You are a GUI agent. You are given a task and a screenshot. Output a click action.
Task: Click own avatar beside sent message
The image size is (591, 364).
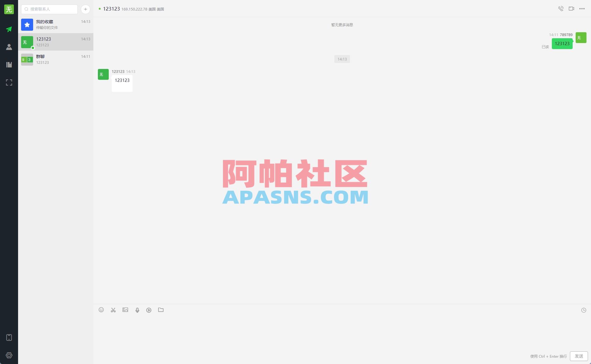pos(581,38)
